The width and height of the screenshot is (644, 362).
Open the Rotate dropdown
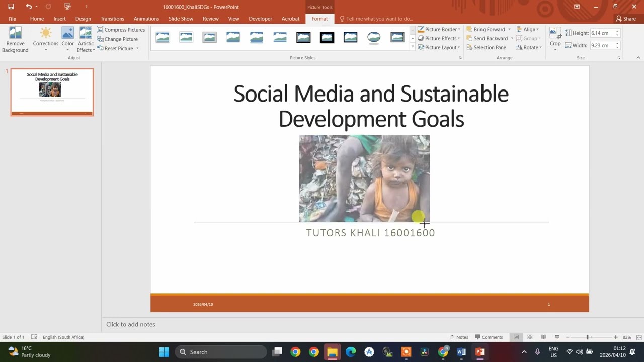529,48
